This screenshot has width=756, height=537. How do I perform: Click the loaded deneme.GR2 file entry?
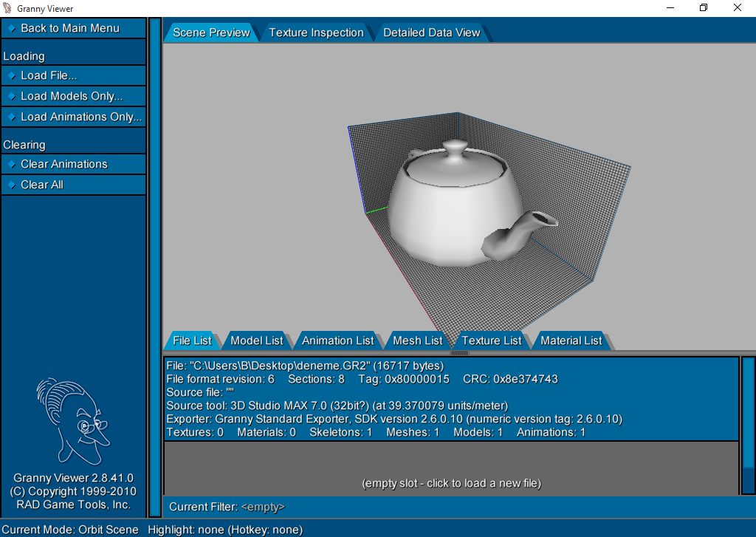(x=451, y=399)
